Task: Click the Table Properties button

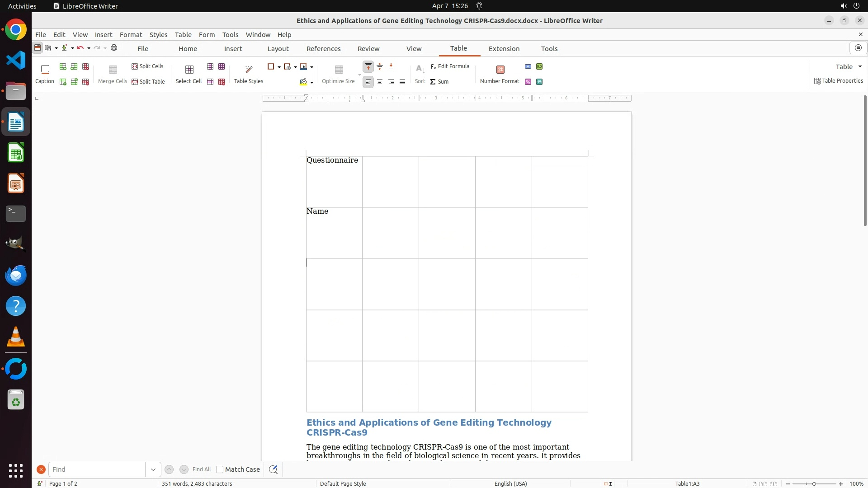Action: (x=839, y=81)
